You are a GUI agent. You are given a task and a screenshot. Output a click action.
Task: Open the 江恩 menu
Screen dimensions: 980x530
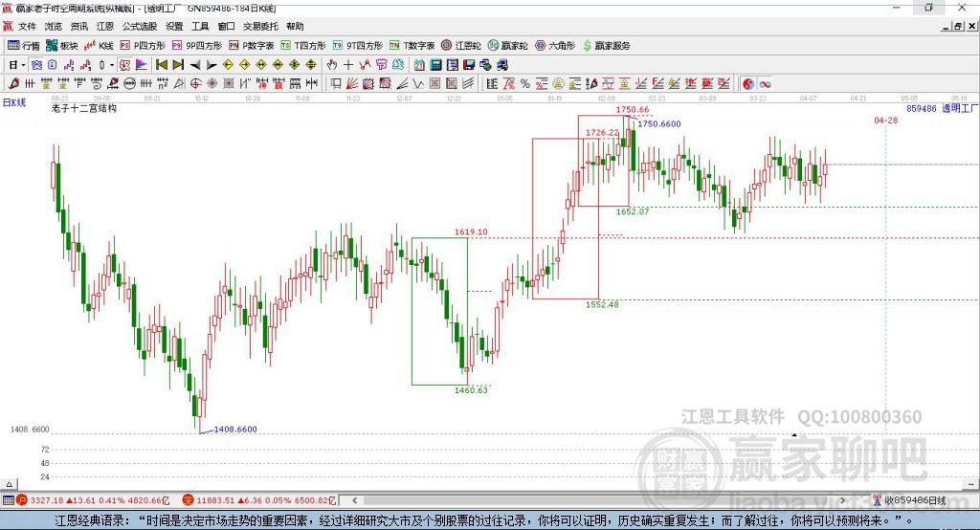point(105,26)
